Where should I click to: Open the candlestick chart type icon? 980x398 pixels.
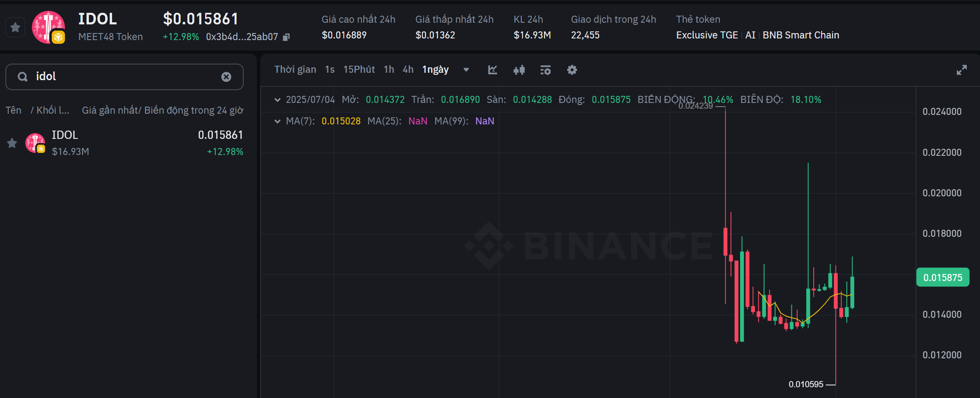pyautogui.click(x=519, y=70)
